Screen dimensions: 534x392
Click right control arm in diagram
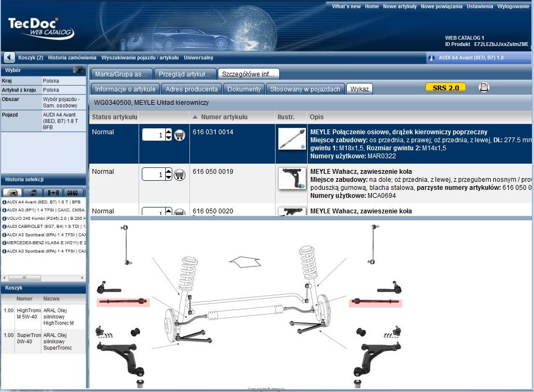point(377,360)
